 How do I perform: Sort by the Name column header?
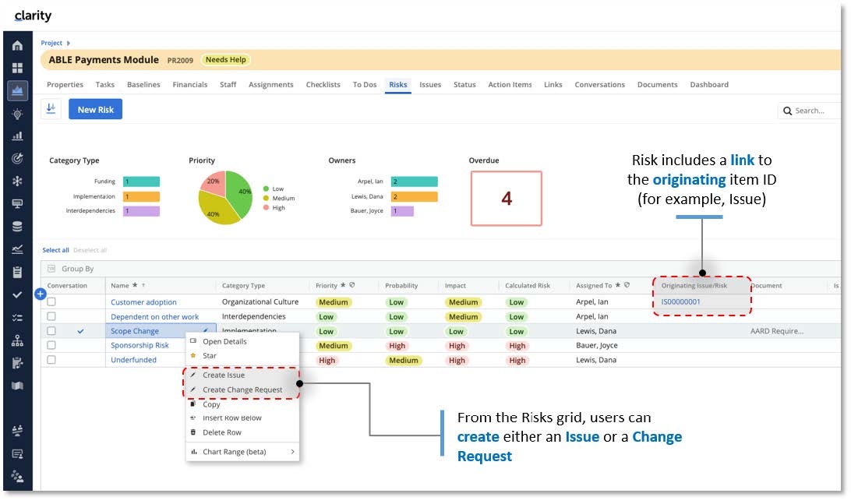click(120, 285)
